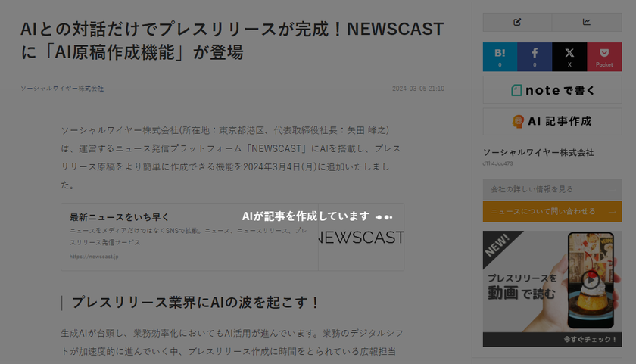Click ニュースについて問い合わせる orange button

pyautogui.click(x=552, y=212)
